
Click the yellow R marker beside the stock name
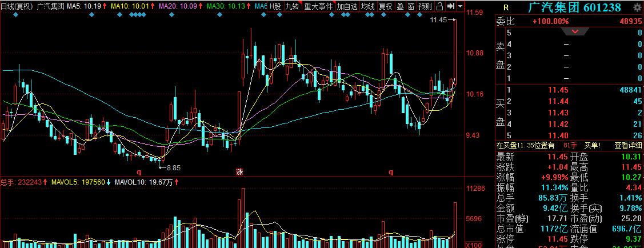coord(506,8)
